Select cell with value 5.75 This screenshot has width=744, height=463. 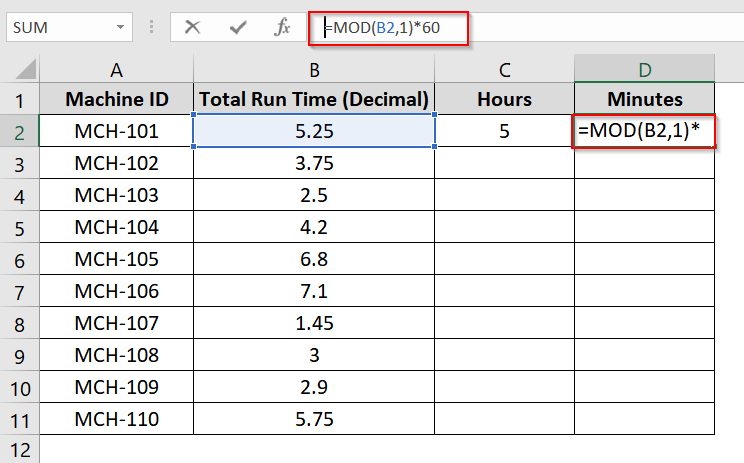tap(314, 419)
